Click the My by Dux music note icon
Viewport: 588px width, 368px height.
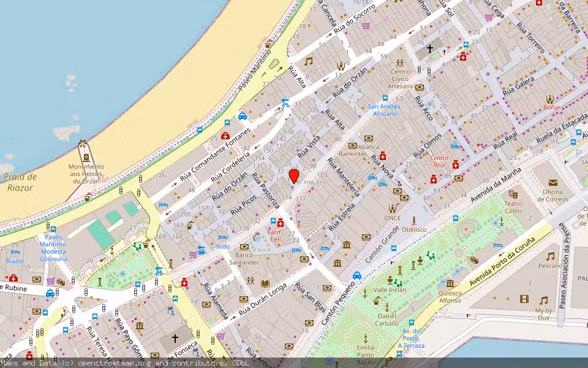click(x=543, y=301)
